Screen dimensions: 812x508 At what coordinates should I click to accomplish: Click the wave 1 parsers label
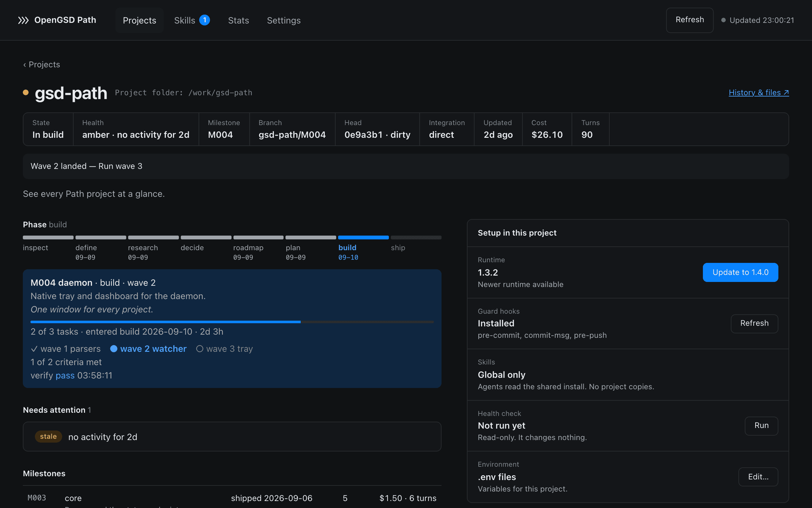coord(70,349)
